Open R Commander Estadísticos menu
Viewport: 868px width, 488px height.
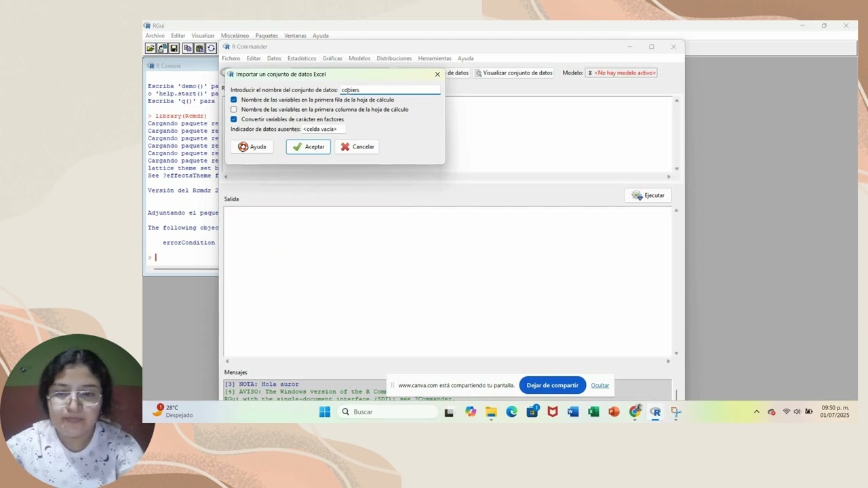coord(302,58)
